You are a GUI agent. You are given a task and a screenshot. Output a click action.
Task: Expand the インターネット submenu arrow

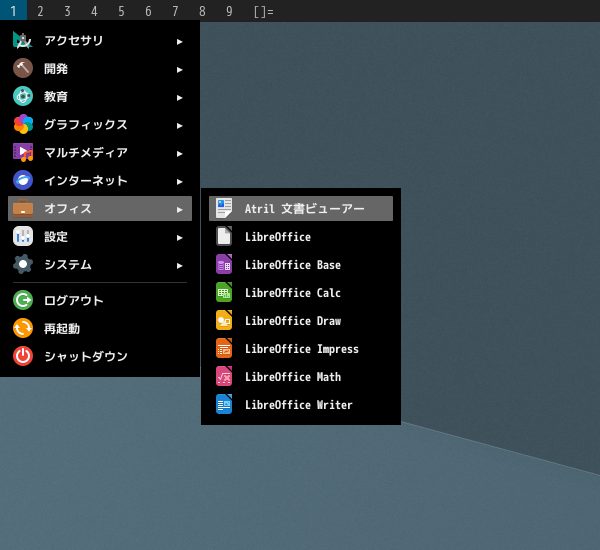coord(180,181)
